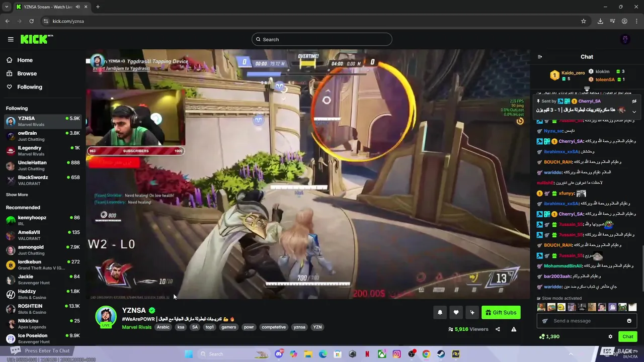Open the emoji picker in the message box
Viewport: 644px width, 362px height.
[x=629, y=321]
